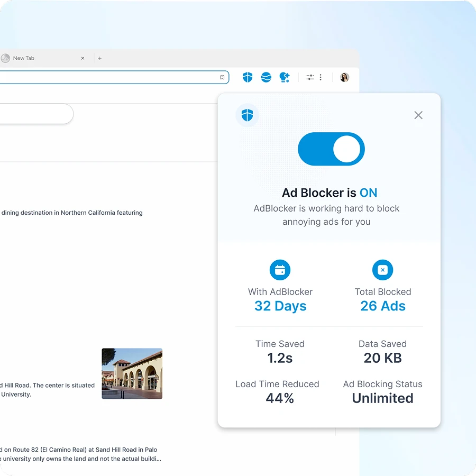Click the With AdBlocker 32 Days stat
The height and width of the screenshot is (476, 476).
pyautogui.click(x=280, y=306)
